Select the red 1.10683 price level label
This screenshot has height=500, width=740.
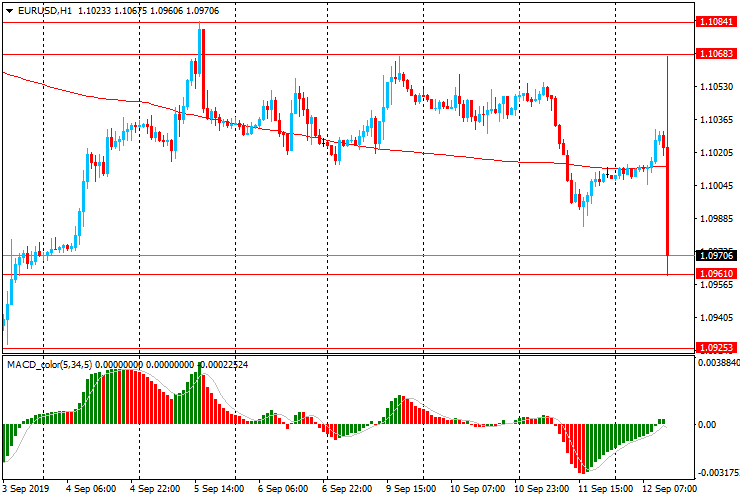coord(716,54)
